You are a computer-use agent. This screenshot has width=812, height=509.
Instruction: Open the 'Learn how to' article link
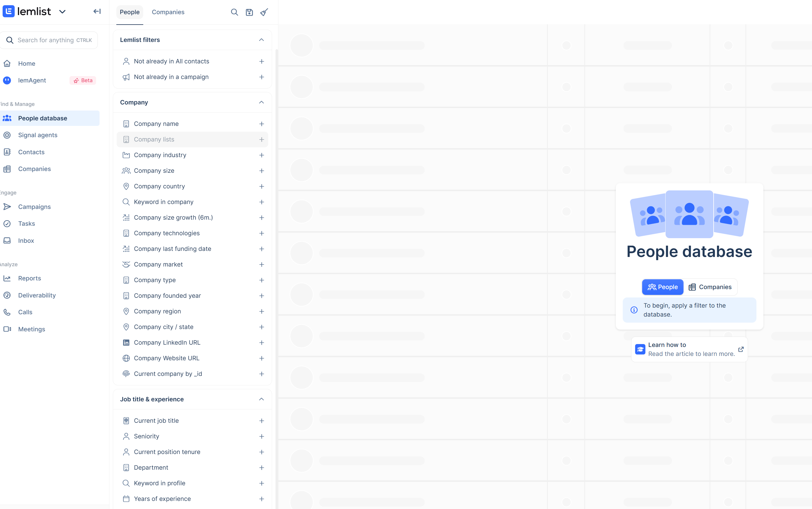(690, 350)
